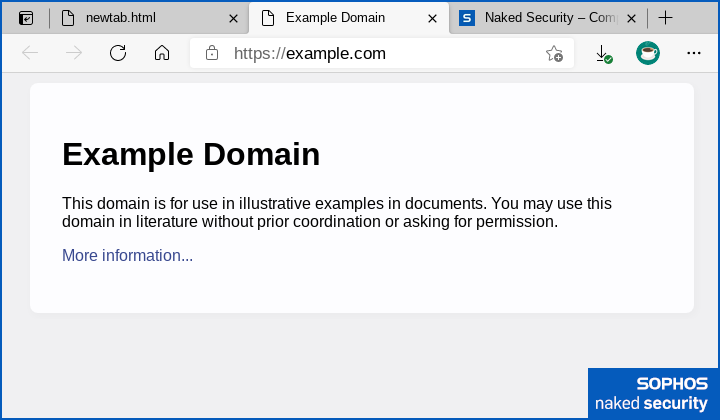720x420 pixels.
Task: Go back to the previous page
Action: (x=30, y=53)
